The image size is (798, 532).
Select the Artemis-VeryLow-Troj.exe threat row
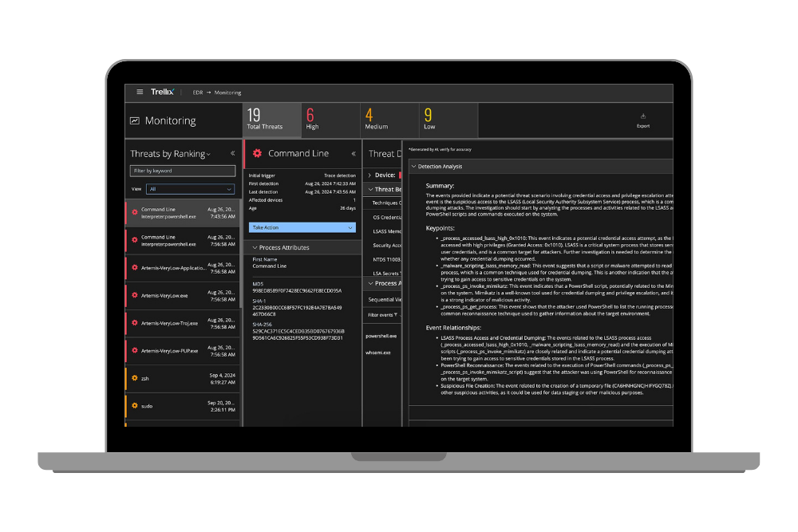pos(182,324)
